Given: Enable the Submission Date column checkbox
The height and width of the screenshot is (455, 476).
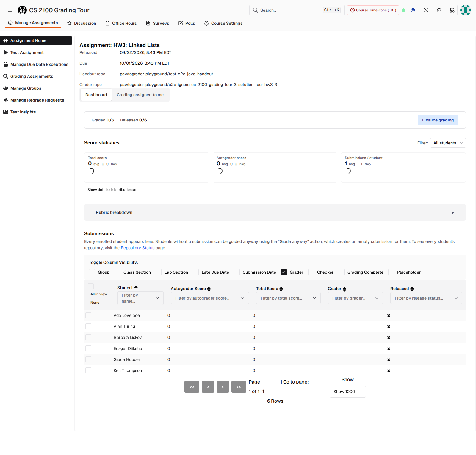Looking at the screenshot, I should (x=237, y=272).
